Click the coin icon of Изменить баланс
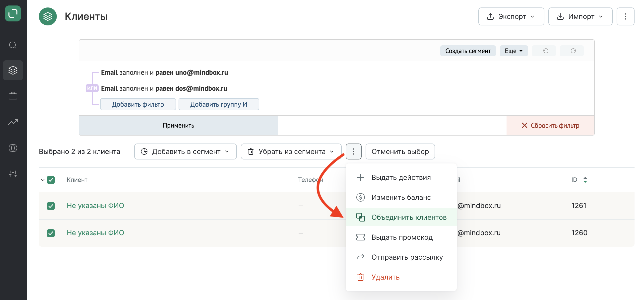 tap(360, 197)
